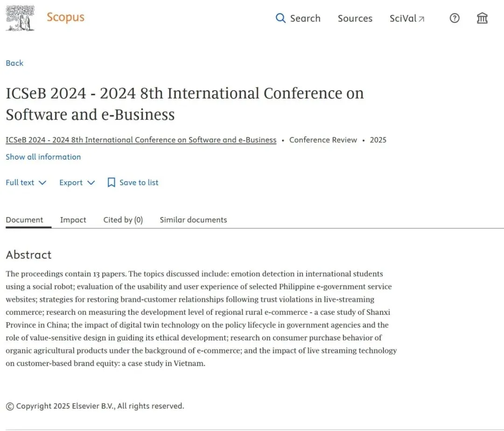
Task: Click the publication year 2025 text
Action: pos(378,140)
